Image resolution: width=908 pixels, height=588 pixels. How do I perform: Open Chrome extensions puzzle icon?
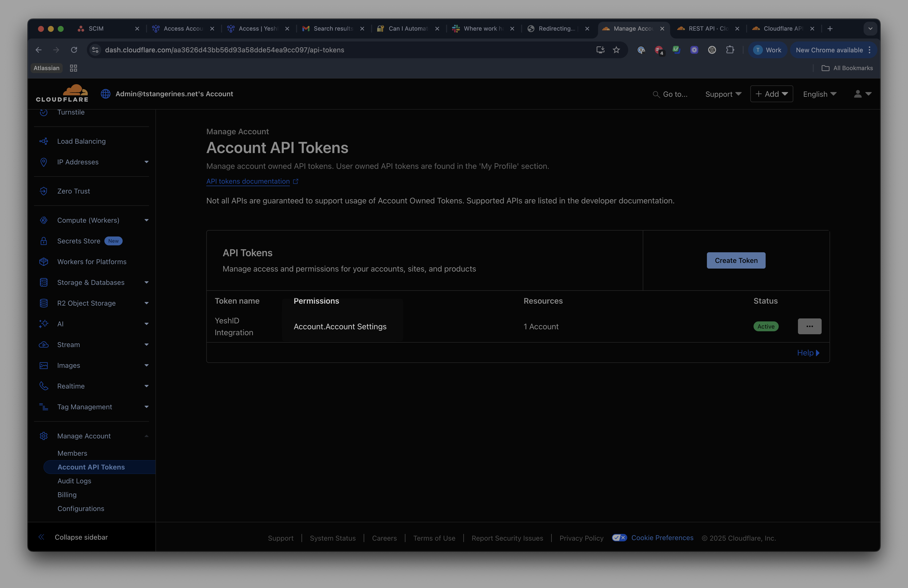click(x=729, y=50)
